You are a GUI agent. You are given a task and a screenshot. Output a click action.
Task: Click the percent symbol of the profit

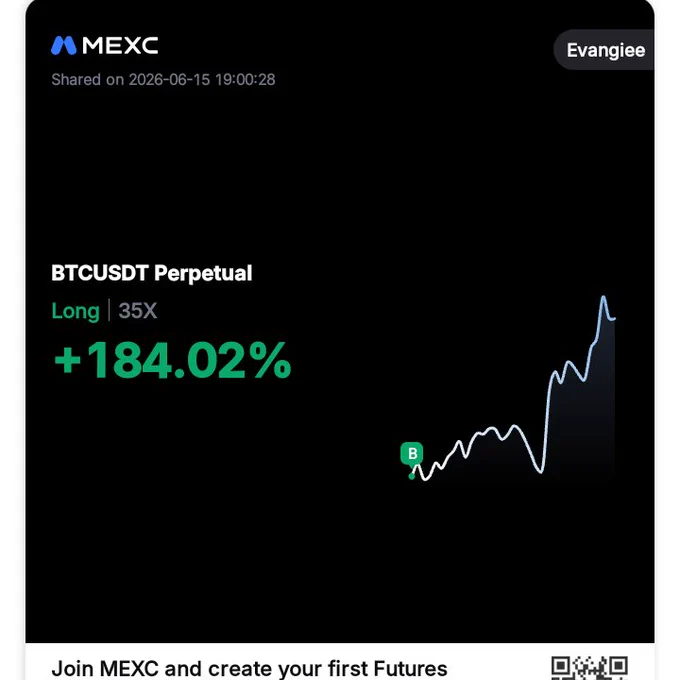(x=273, y=360)
